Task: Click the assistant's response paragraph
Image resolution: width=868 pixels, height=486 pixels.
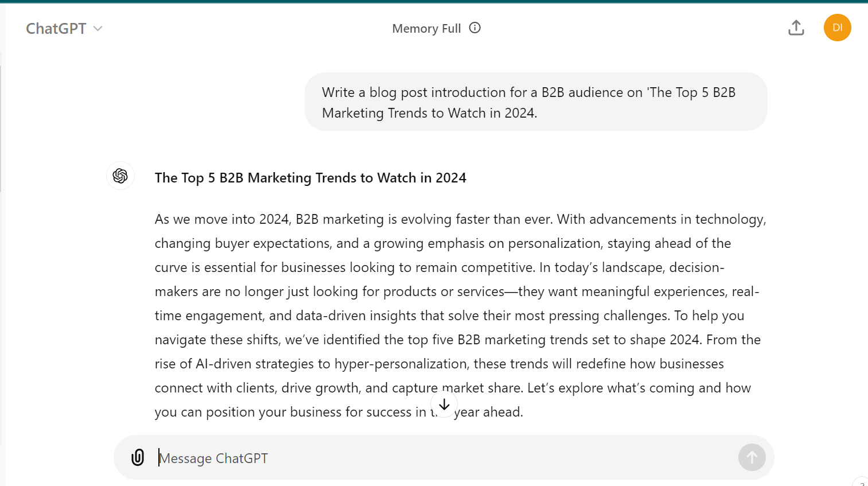Action: tap(459, 315)
